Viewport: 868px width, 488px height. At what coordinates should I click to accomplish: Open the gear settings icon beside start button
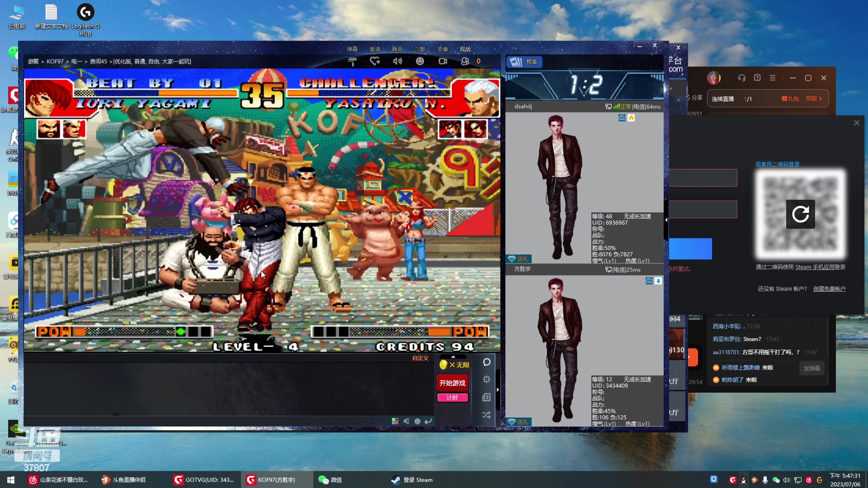tap(486, 380)
